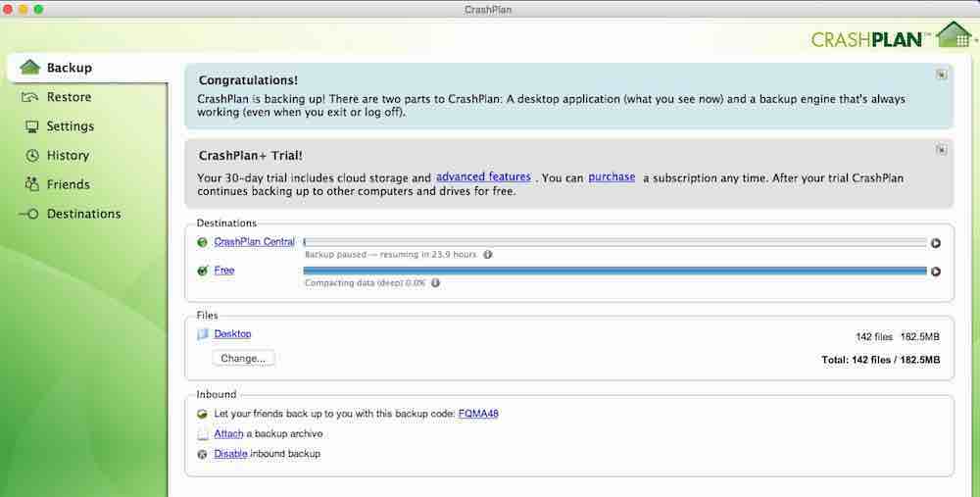Screen dimensions: 980x497
Task: Click the Free destination progress bar
Action: click(615, 271)
